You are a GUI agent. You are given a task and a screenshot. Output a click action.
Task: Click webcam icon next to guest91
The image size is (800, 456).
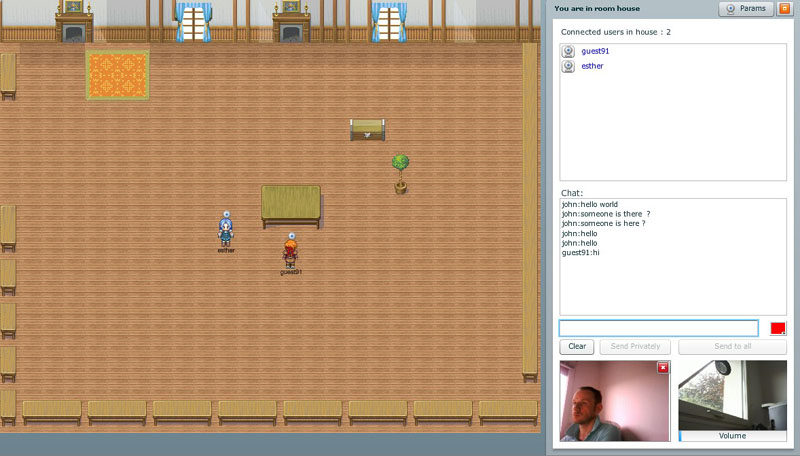[568, 51]
